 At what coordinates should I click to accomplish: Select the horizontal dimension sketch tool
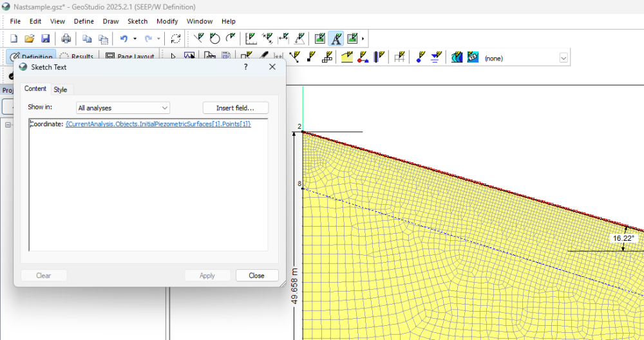pos(283,39)
